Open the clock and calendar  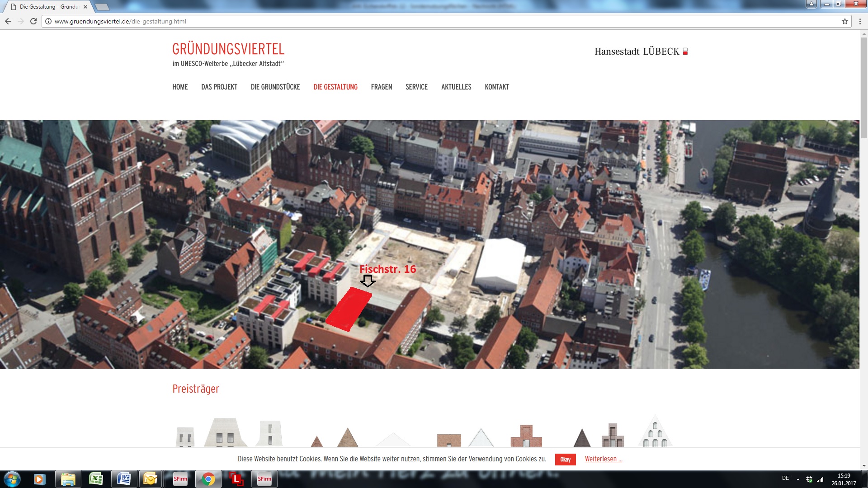[844, 479]
